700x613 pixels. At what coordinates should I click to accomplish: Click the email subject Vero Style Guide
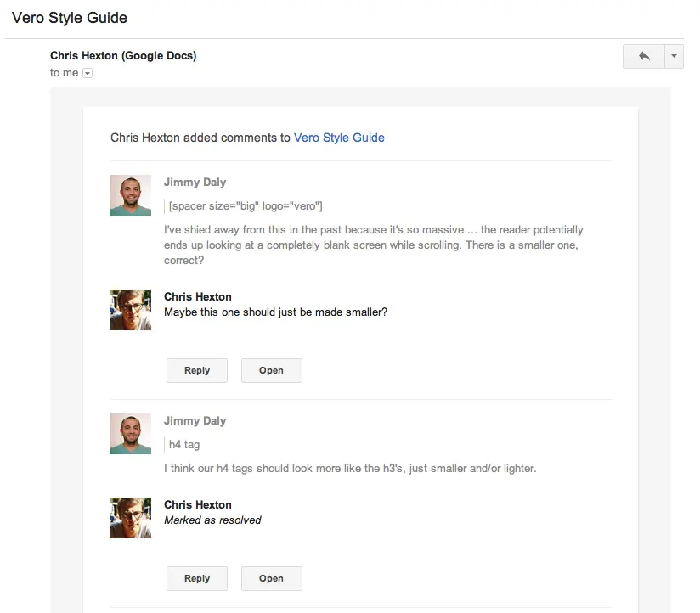click(70, 17)
